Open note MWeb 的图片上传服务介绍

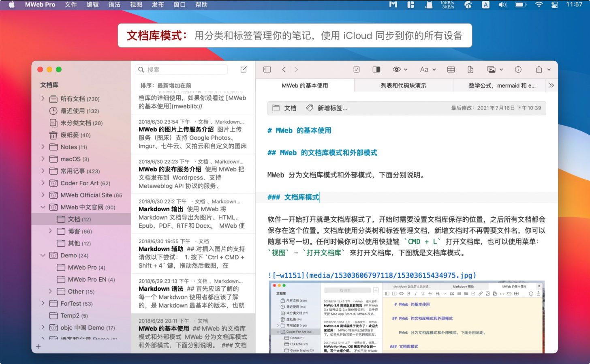(x=193, y=134)
